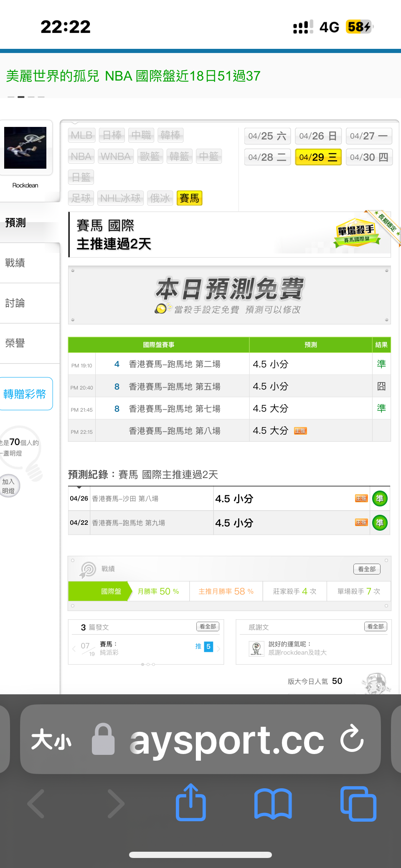This screenshot has width=401, height=868.
Task: Click the green 準 result badge for 04/26
Action: pyautogui.click(x=380, y=499)
